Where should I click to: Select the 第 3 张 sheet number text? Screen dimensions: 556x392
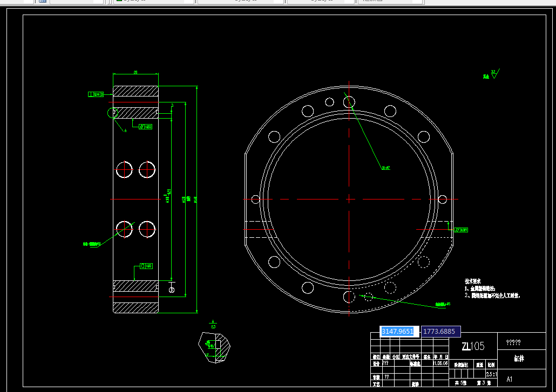(484, 383)
